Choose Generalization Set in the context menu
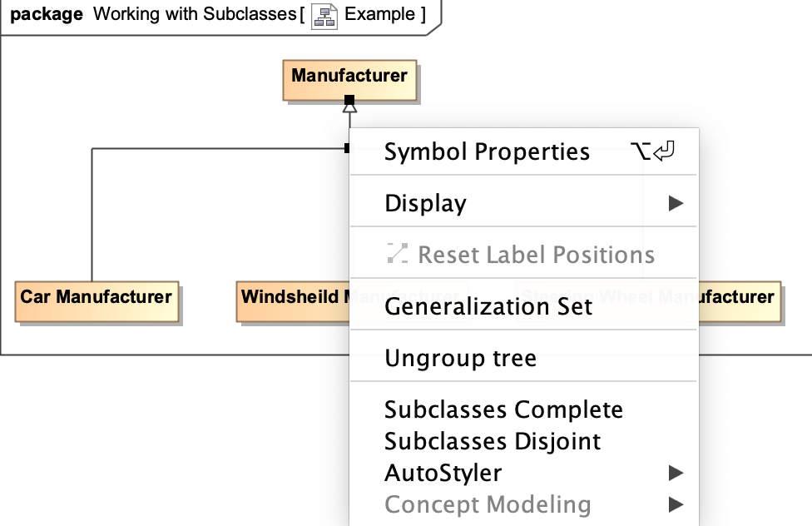 tap(488, 306)
